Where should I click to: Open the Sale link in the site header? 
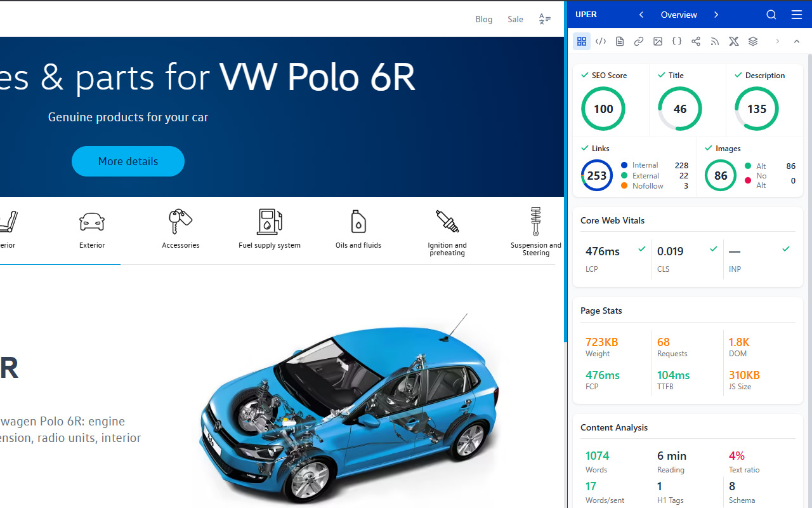click(516, 19)
